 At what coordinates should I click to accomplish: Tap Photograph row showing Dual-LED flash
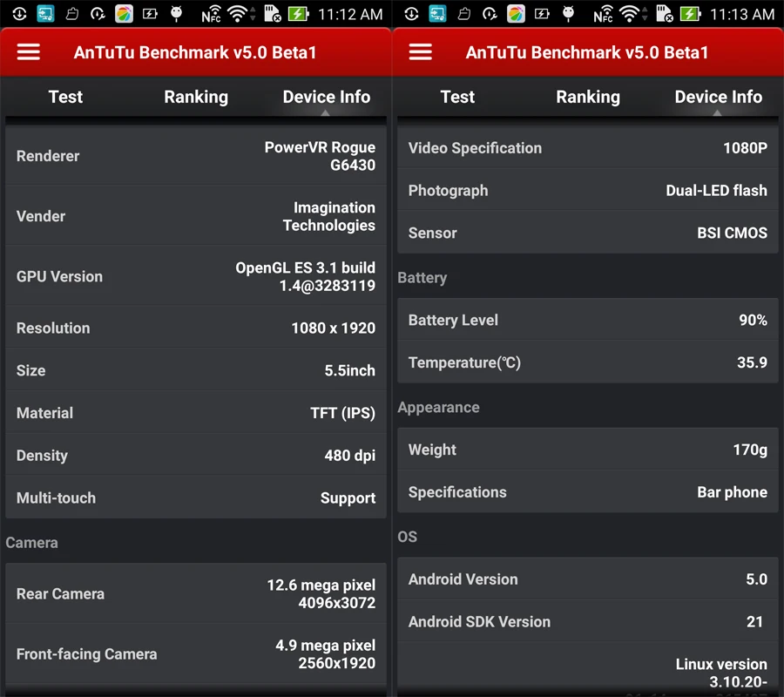[x=588, y=190]
